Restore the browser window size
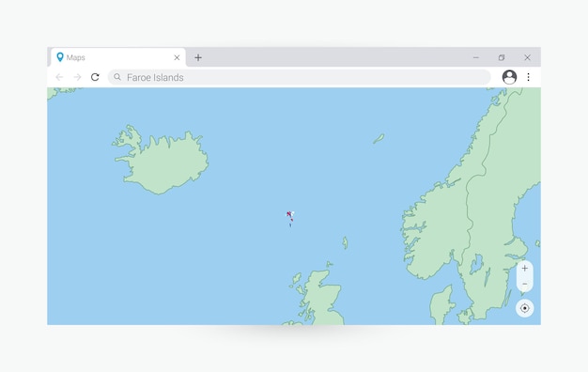This screenshot has width=588, height=372. 502,57
